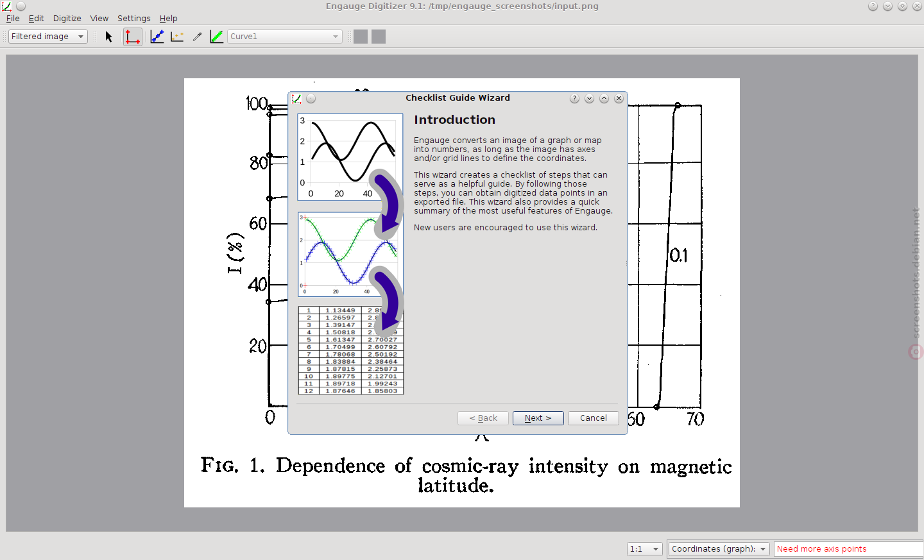Click the main window help icon in title bar
The image size is (924, 560).
click(x=873, y=6)
